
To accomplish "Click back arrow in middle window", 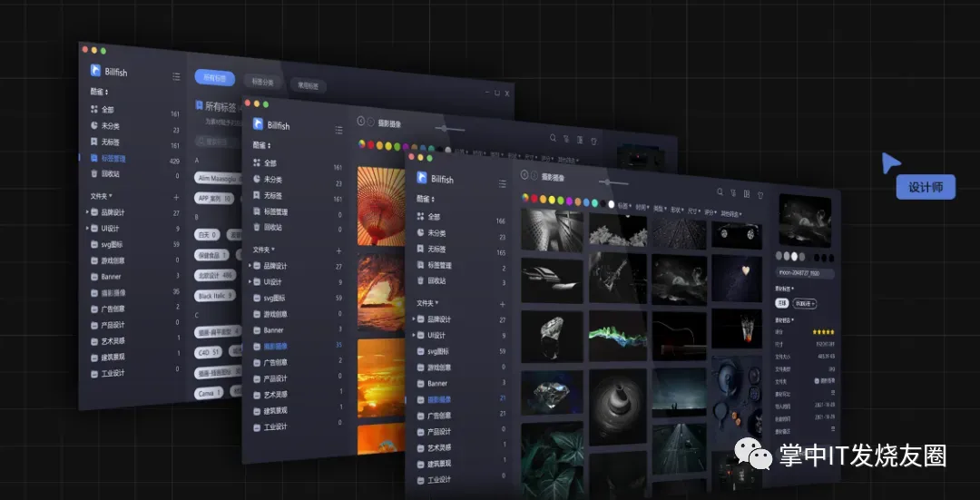I will [x=360, y=121].
